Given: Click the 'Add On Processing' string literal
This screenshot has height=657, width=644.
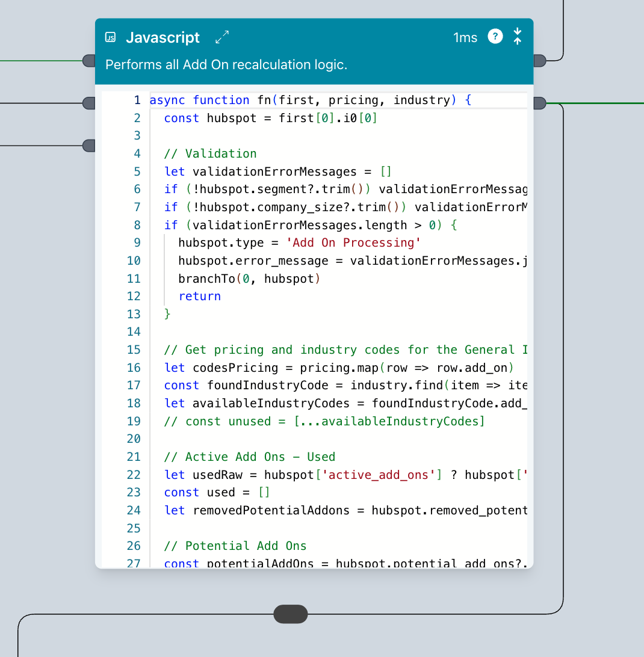Looking at the screenshot, I should coord(353,242).
